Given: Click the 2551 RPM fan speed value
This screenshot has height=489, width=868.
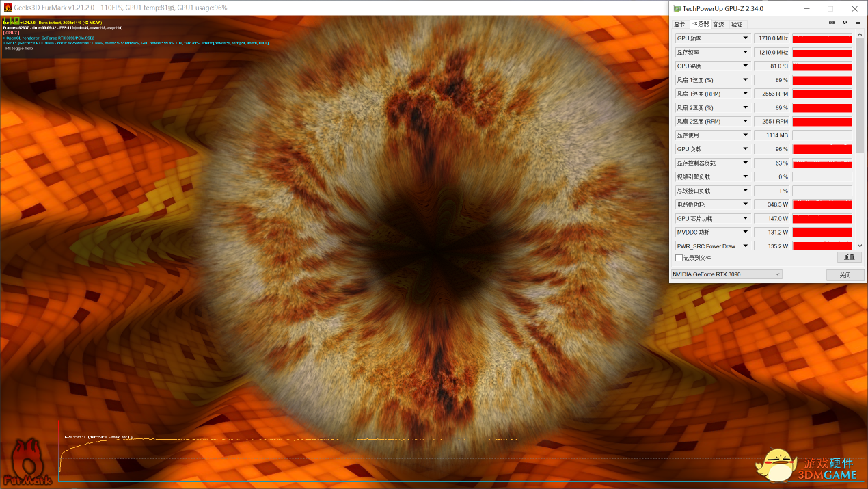Looking at the screenshot, I should [x=772, y=121].
